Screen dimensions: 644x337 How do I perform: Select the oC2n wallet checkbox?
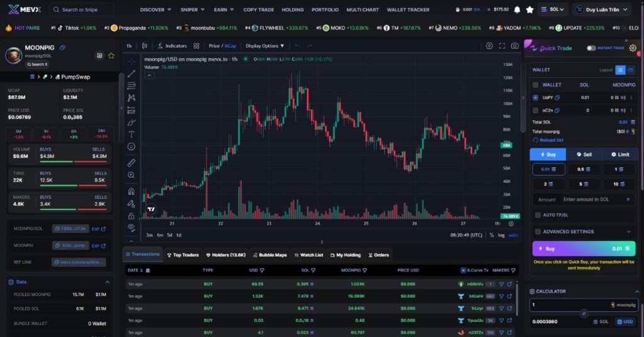tap(536, 111)
